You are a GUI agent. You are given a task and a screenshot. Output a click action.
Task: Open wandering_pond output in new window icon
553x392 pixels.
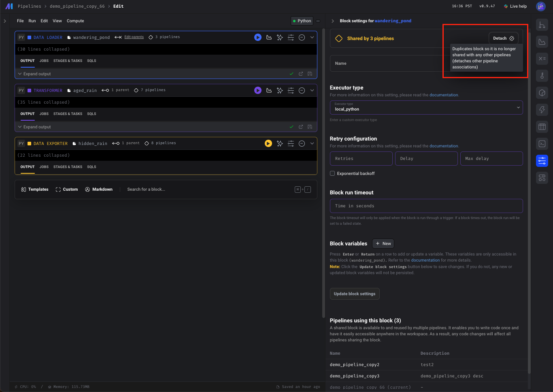[x=301, y=74]
